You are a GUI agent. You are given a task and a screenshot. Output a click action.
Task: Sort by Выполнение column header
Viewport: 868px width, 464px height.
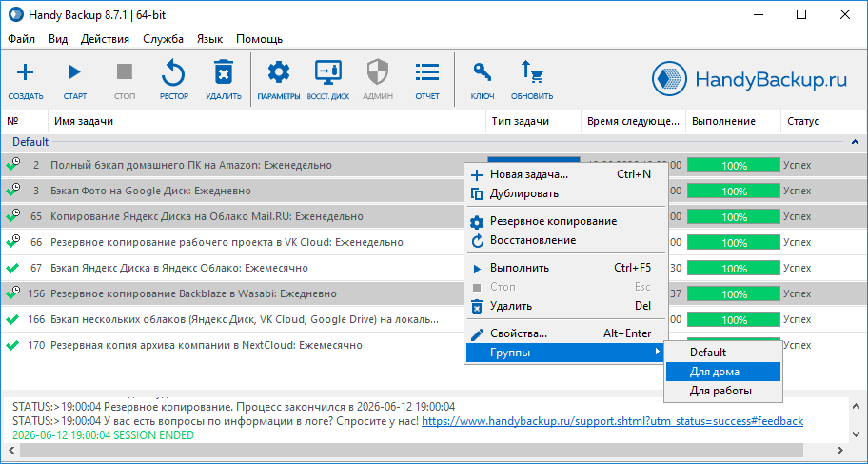tap(734, 121)
